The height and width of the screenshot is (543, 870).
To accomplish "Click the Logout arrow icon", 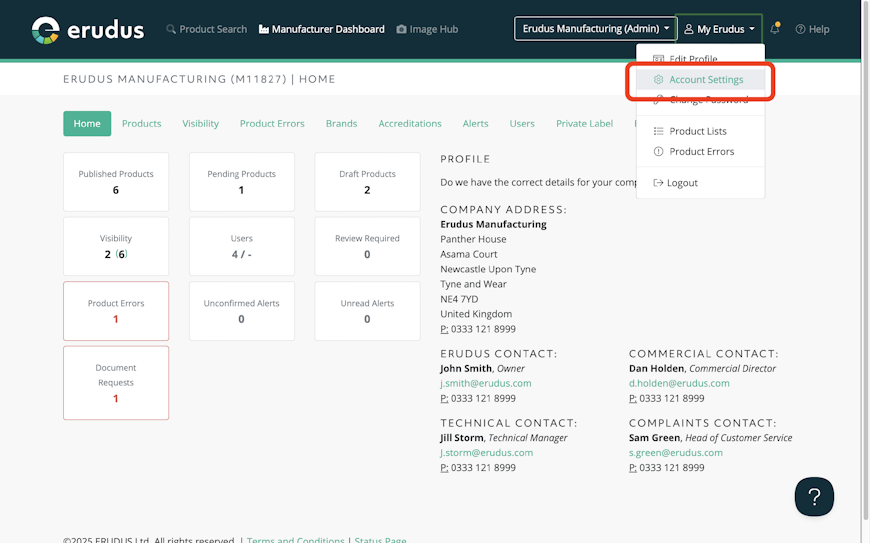I will tap(658, 182).
